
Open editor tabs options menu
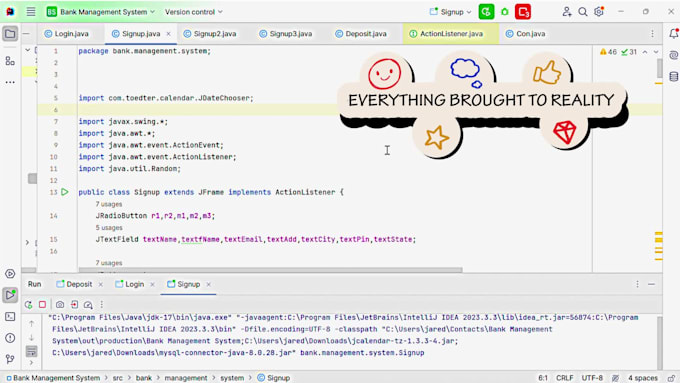[x=652, y=33]
